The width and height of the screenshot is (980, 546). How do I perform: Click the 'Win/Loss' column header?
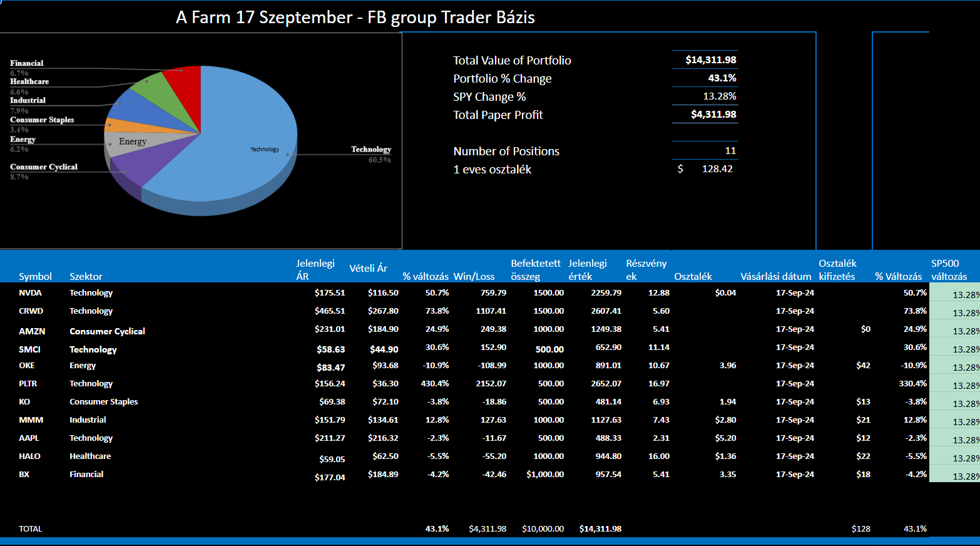point(474,276)
